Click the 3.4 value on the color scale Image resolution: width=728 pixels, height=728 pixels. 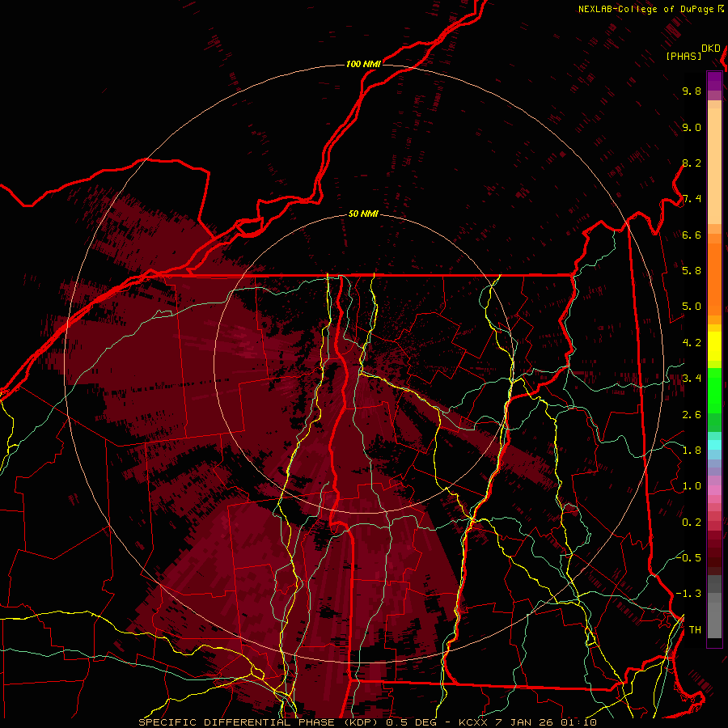[x=692, y=379]
